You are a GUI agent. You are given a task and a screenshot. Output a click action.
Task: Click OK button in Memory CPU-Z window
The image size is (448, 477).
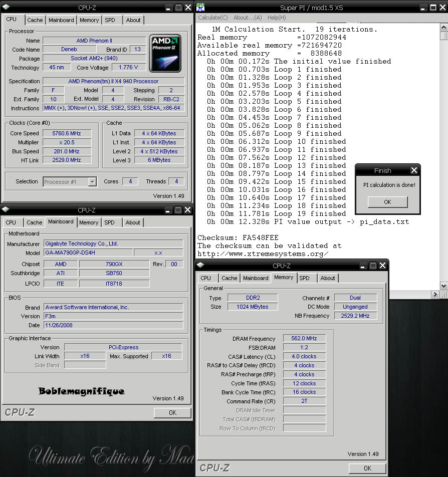coord(367,468)
